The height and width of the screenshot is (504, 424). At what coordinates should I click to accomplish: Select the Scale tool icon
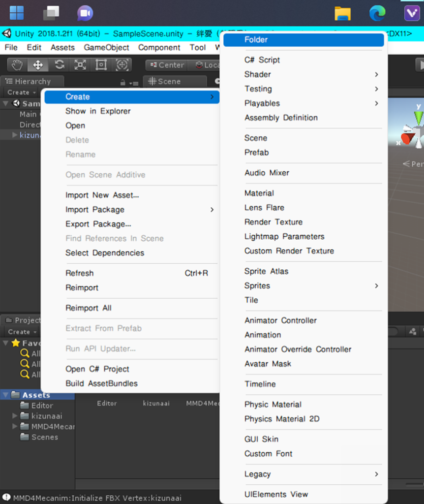[x=80, y=65]
